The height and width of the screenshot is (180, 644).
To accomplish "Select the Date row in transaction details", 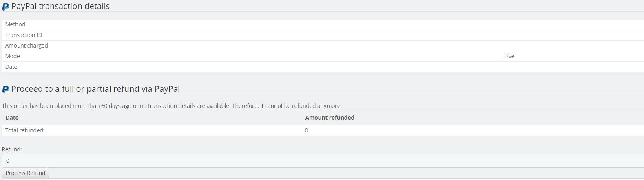I will [x=11, y=67].
